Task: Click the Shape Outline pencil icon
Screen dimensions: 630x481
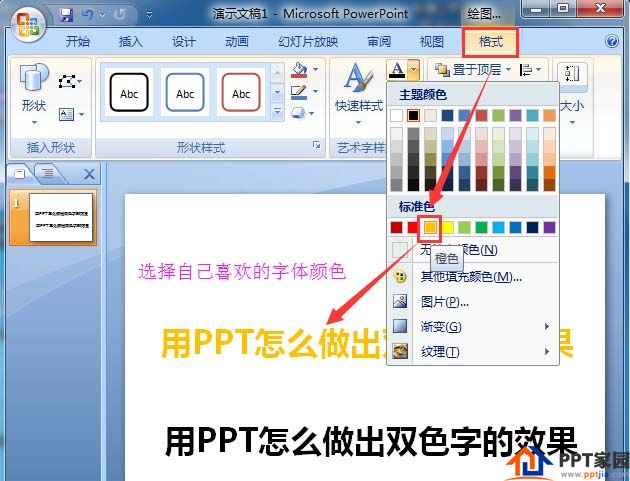Action: [299, 92]
